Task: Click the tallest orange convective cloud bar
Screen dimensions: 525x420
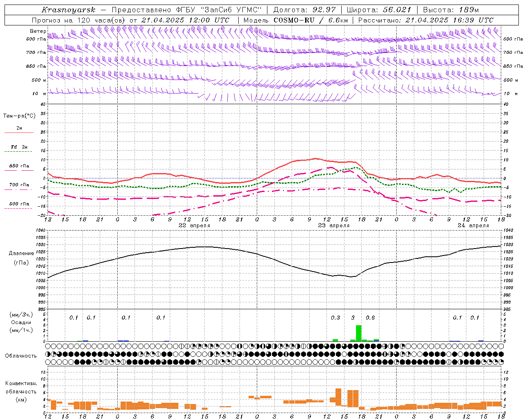Action: pyautogui.click(x=338, y=397)
